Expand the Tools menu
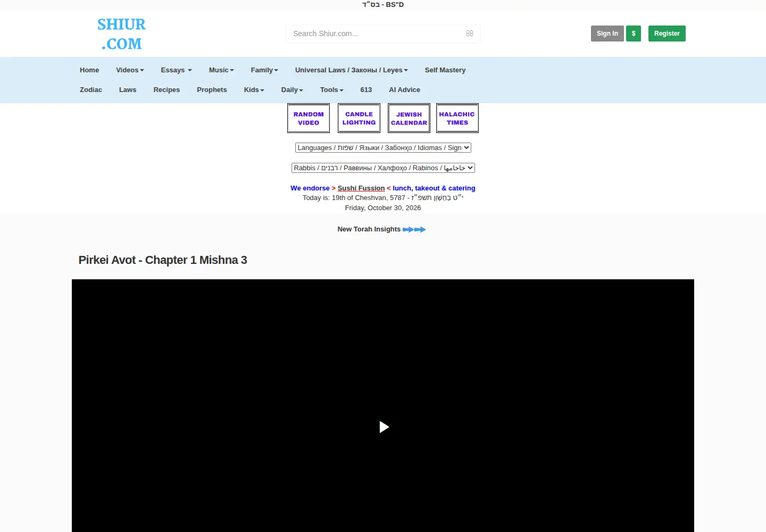Viewport: 766px width, 532px height. 331,90
